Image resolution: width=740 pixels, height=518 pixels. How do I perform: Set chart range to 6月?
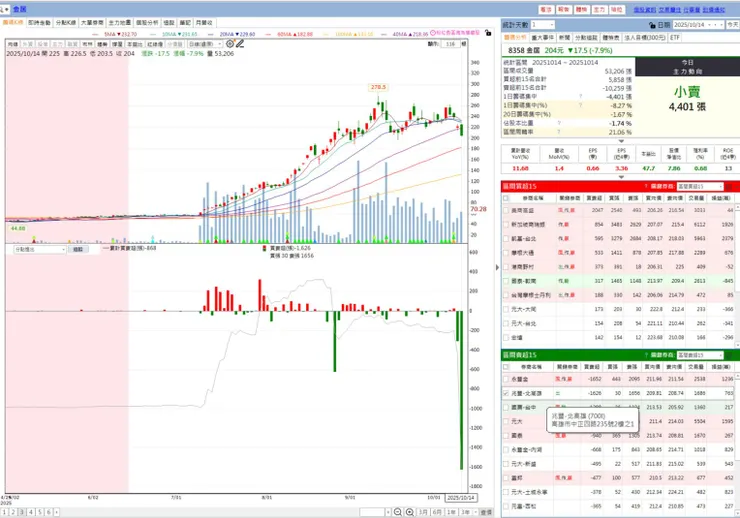[437, 512]
